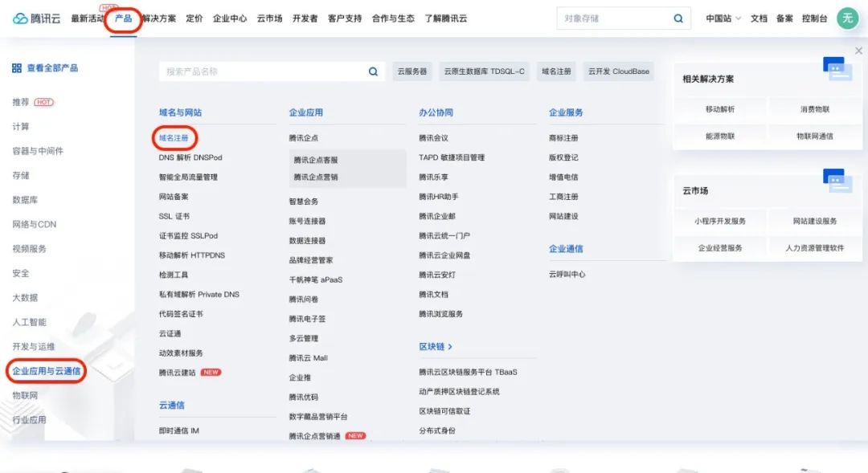Open the 腾讯企点客服 link
The width and height of the screenshot is (868, 473).
[x=316, y=160]
